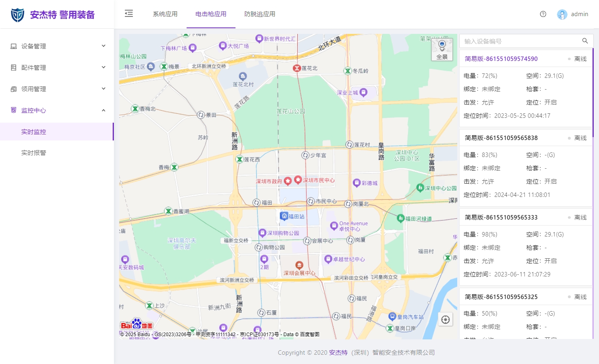
Task: Click the device list scrollbar
Action: [x=593, y=92]
